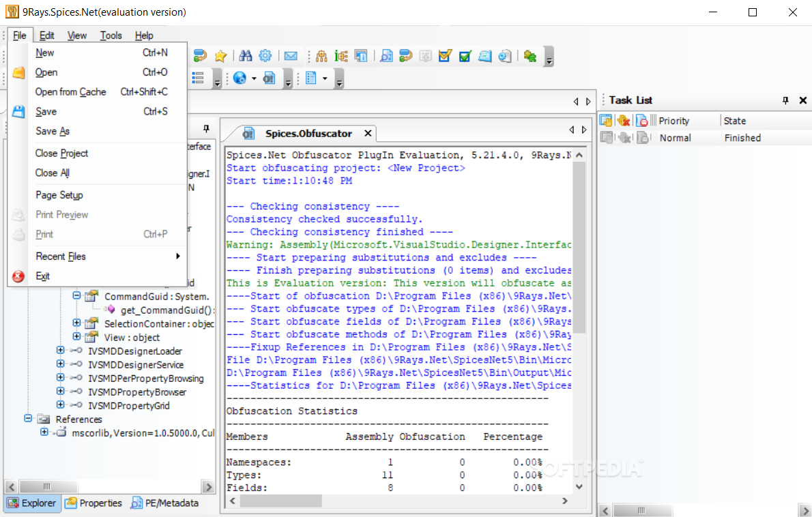Image resolution: width=812 pixels, height=517 pixels.
Task: Click the Task List hand with red X icon
Action: 624,121
